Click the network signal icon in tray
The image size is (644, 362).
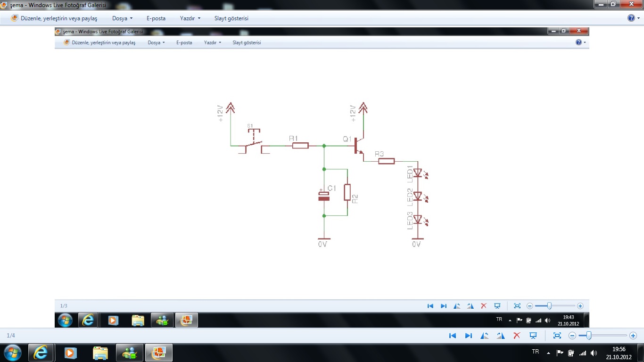tap(583, 353)
